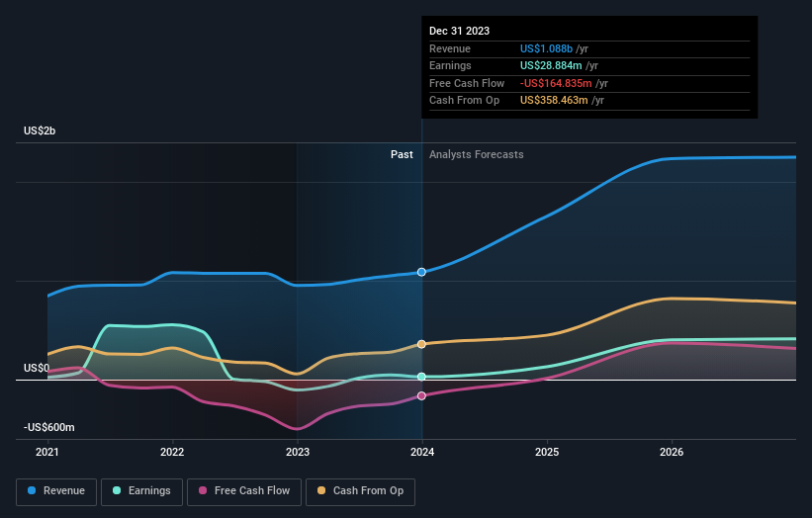The width and height of the screenshot is (812, 518).
Task: Click the Past section label
Action: click(402, 155)
